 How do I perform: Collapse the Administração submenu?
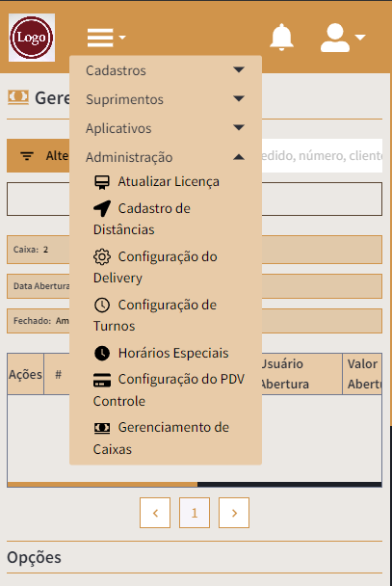point(166,157)
